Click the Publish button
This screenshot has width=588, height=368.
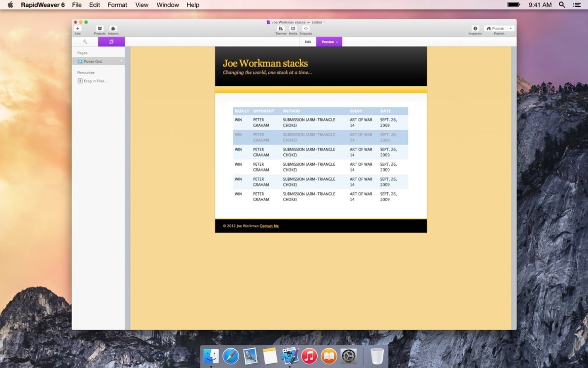coord(495,29)
